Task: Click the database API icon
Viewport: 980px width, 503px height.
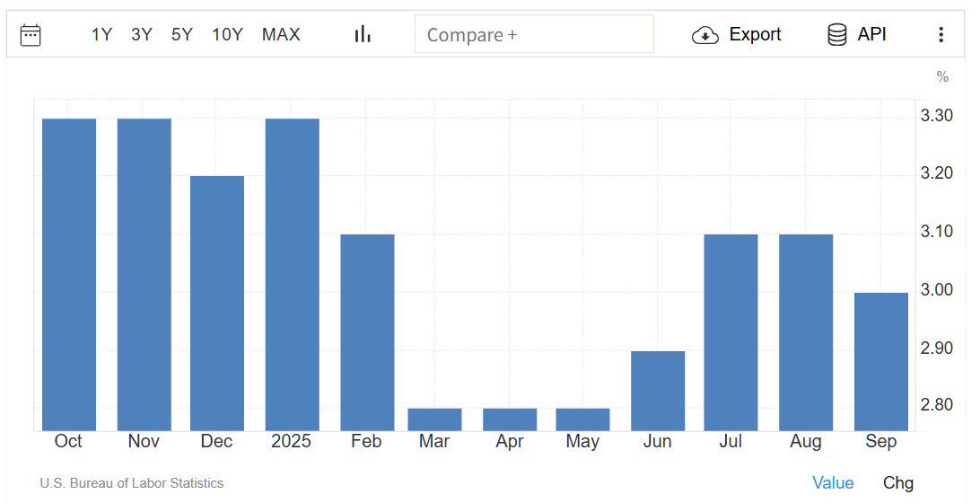Action: 836,35
